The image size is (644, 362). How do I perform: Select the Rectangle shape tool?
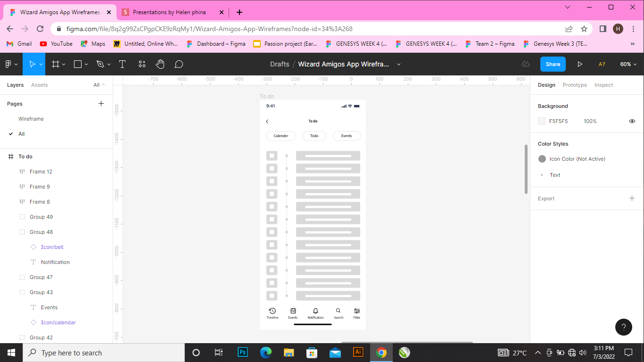pyautogui.click(x=78, y=64)
